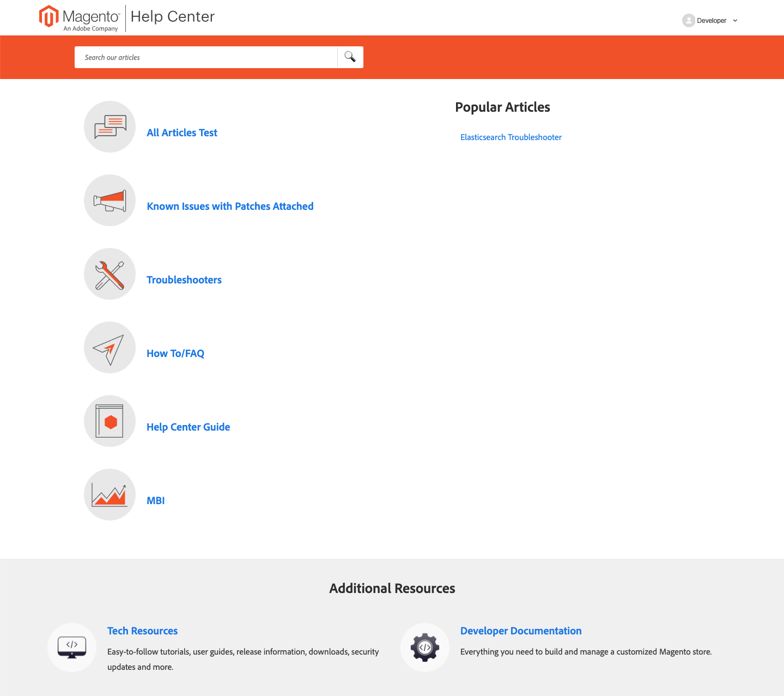Open the Elasticsearch Troubleshooter article

pos(511,137)
